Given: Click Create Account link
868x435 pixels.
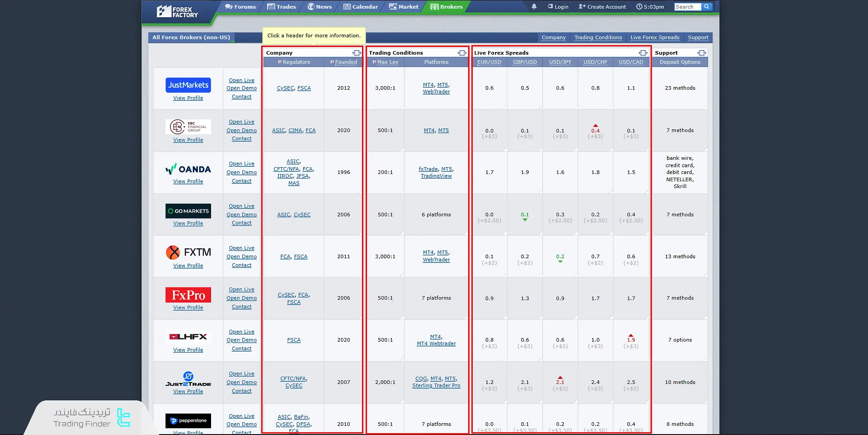Looking at the screenshot, I should 602,7.
